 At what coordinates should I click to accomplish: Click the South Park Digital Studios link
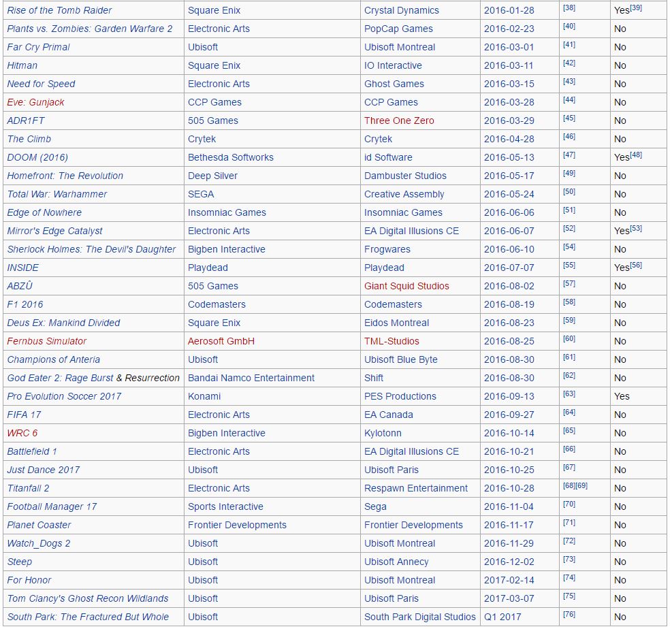[420, 617]
